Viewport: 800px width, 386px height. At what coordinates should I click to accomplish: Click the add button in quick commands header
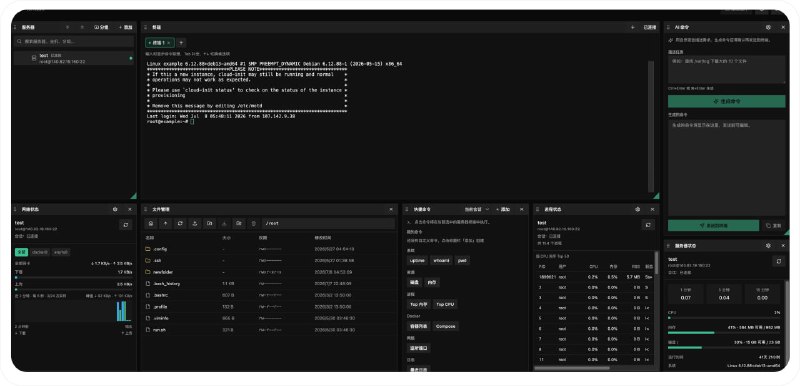[503, 209]
